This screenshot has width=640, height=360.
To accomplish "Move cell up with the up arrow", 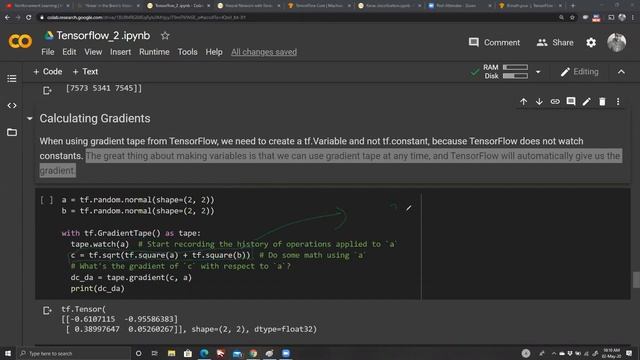I will click(x=523, y=102).
